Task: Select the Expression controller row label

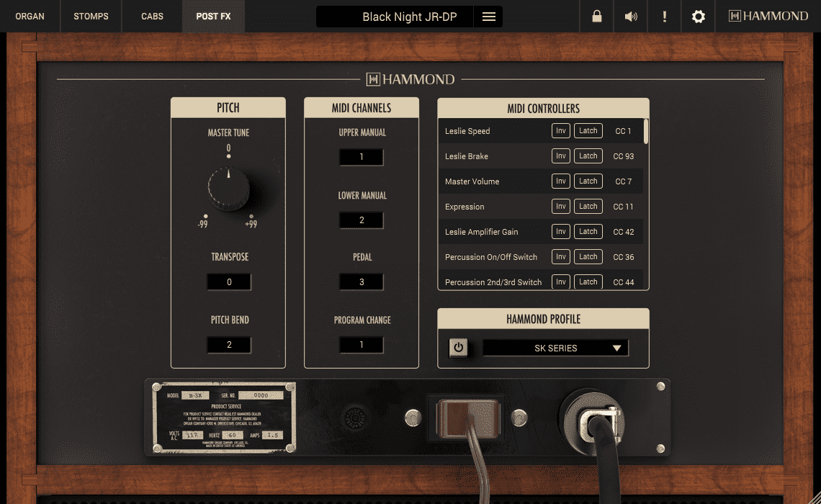Action: coord(465,207)
